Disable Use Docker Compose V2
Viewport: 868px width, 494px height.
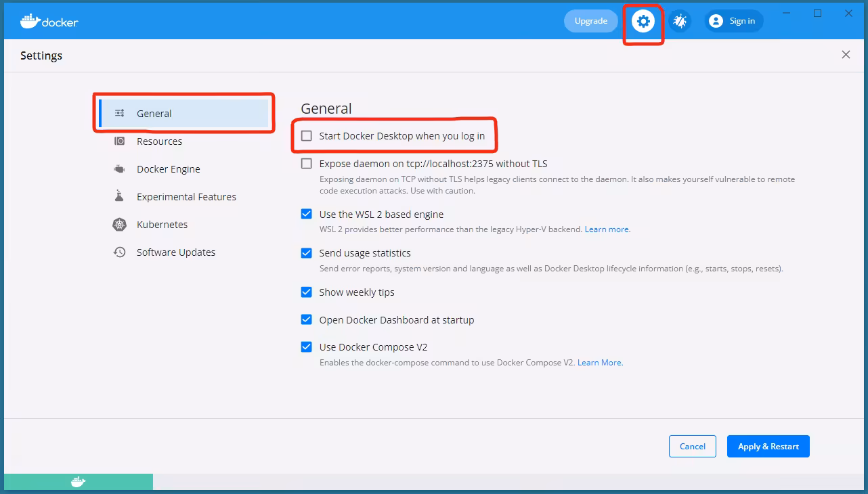coord(307,347)
